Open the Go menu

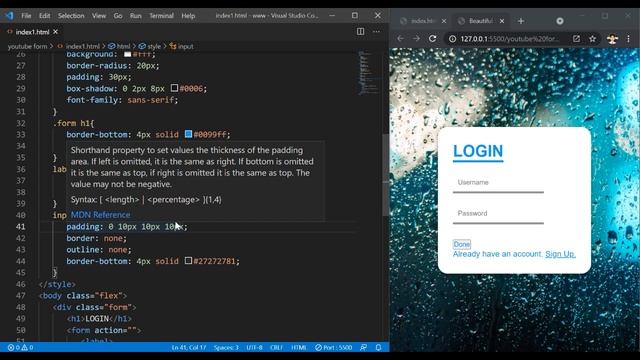118,16
